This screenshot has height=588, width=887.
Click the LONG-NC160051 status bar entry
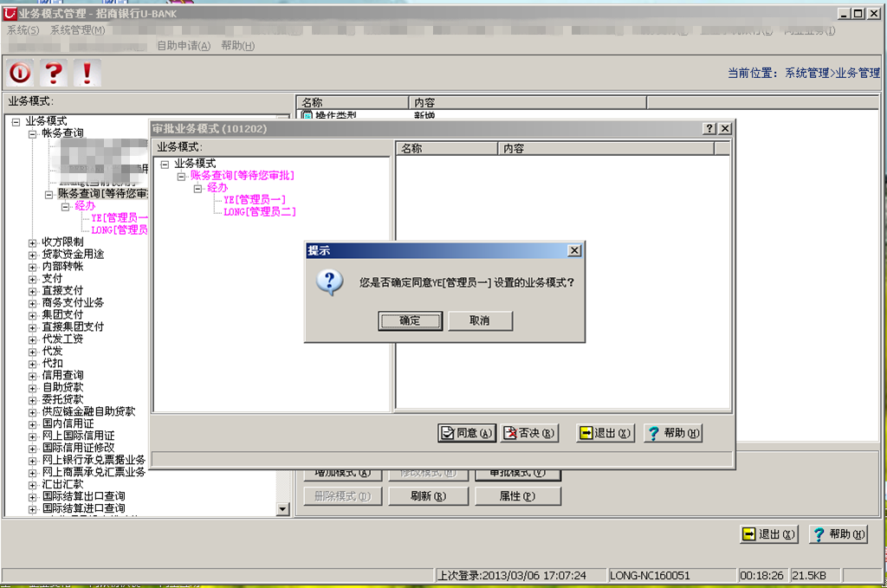point(671,576)
